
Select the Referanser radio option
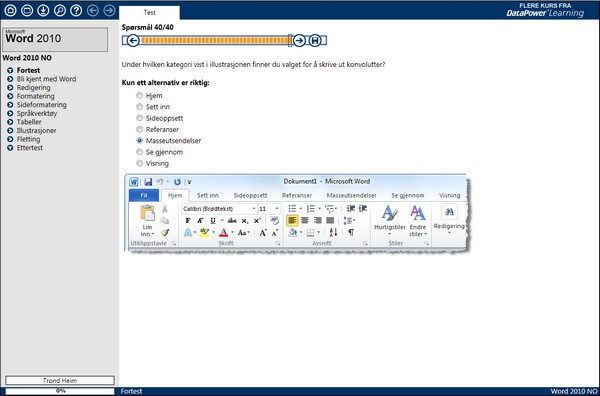(x=140, y=129)
